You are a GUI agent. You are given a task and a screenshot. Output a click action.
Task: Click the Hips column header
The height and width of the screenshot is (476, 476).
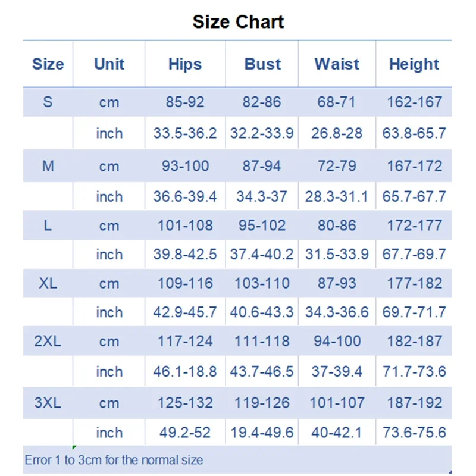[x=185, y=64]
